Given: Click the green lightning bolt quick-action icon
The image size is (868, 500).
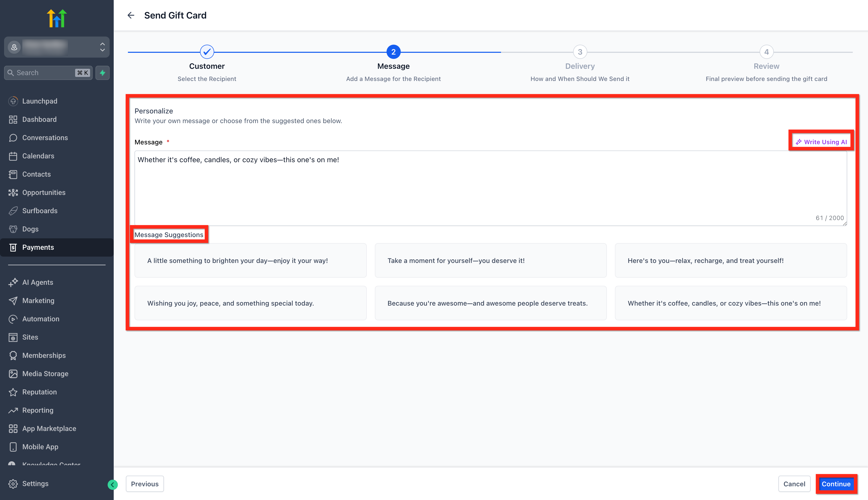Looking at the screenshot, I should tap(102, 73).
